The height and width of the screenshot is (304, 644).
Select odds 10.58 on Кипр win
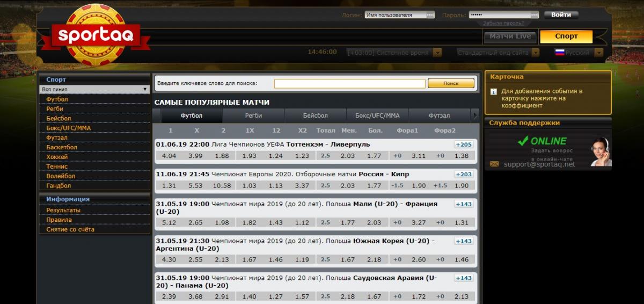click(x=222, y=186)
